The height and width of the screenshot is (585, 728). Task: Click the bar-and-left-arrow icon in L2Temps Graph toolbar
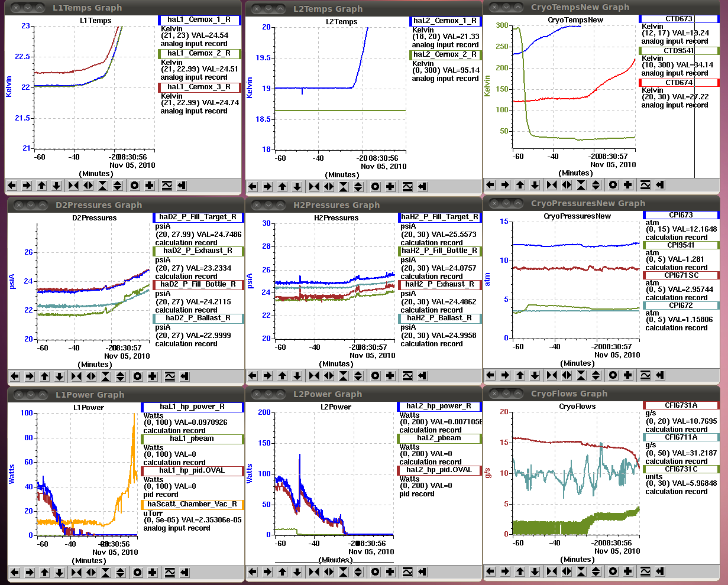422,187
